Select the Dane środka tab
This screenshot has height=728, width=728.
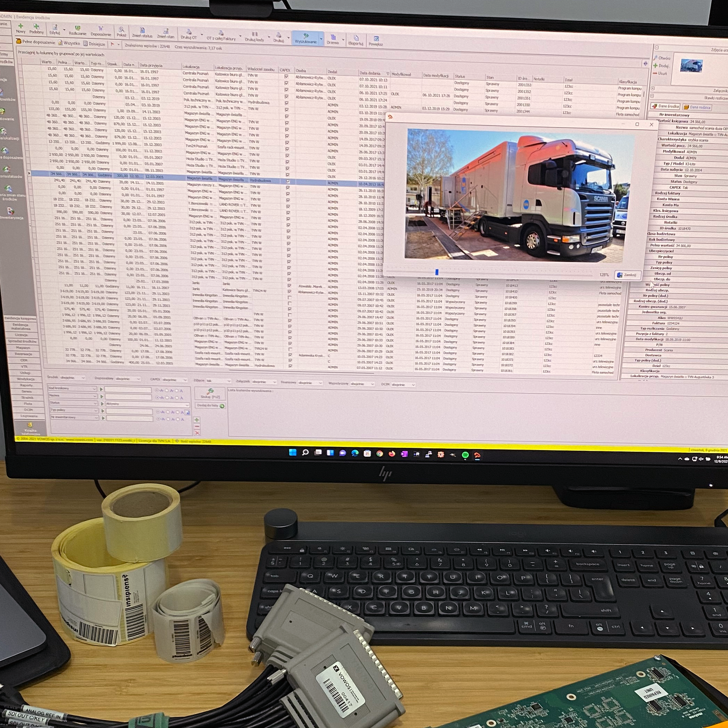tap(666, 106)
